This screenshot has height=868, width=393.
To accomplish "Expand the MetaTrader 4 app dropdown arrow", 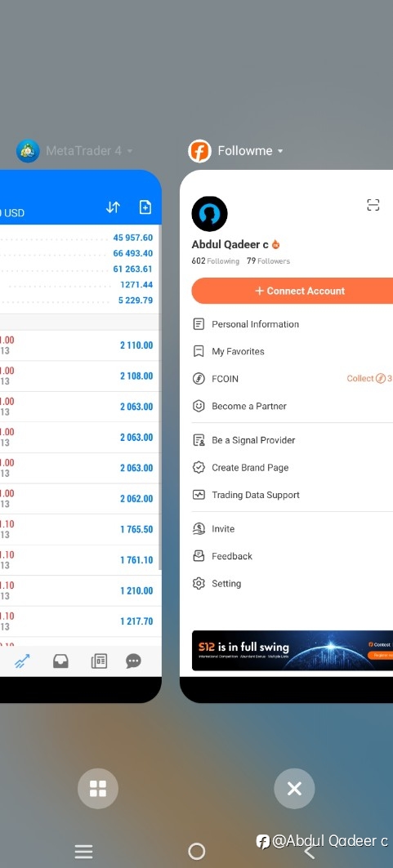I will pos(130,151).
